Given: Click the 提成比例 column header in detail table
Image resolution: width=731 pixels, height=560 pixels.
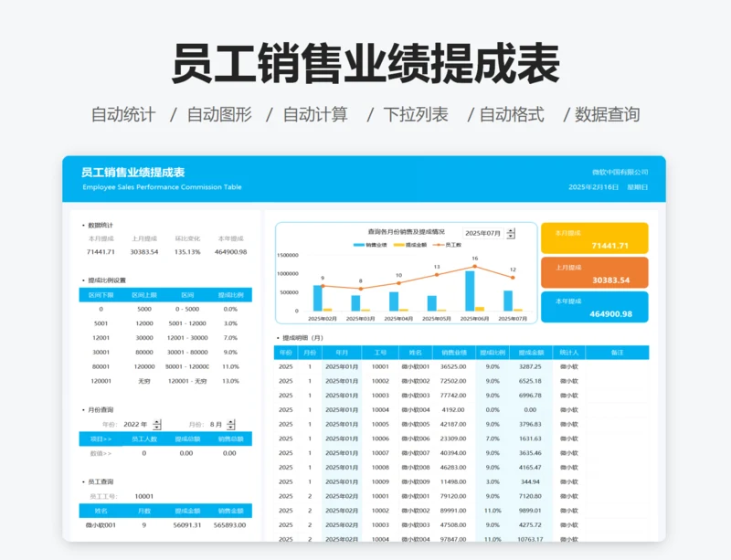Looking at the screenshot, I should (x=493, y=353).
